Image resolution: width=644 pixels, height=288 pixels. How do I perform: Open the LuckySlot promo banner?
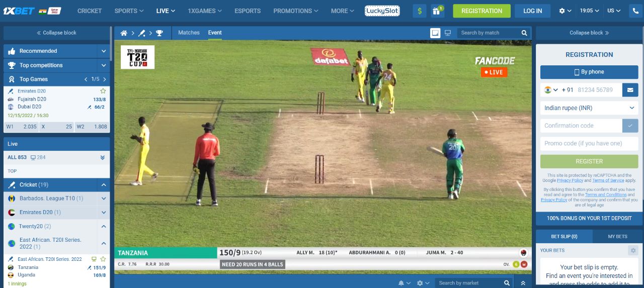coord(382,11)
